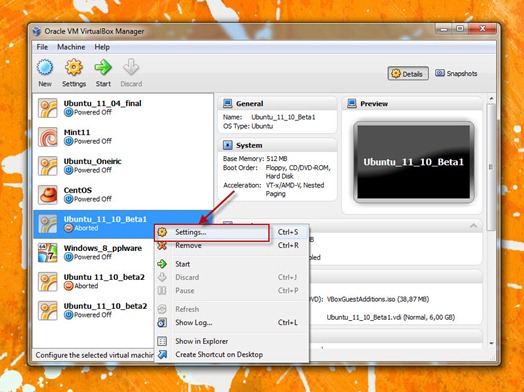Click the Ubuntu_Oneiric OS icon

pyautogui.click(x=47, y=166)
